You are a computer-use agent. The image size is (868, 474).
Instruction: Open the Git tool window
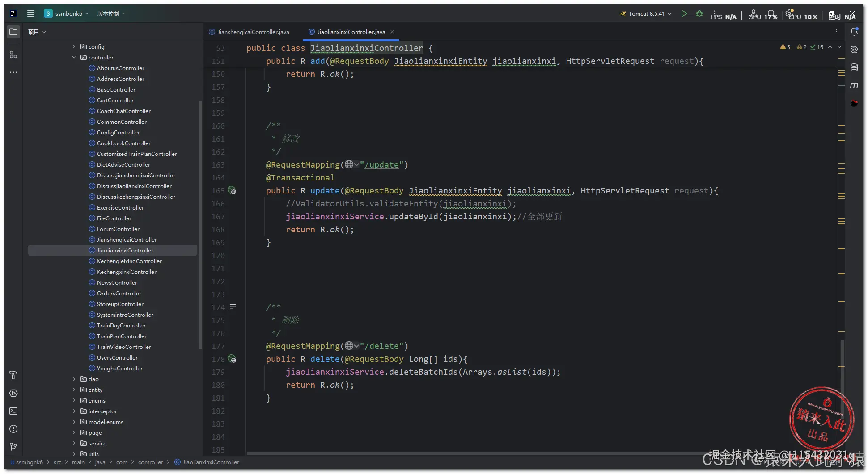tap(13, 446)
